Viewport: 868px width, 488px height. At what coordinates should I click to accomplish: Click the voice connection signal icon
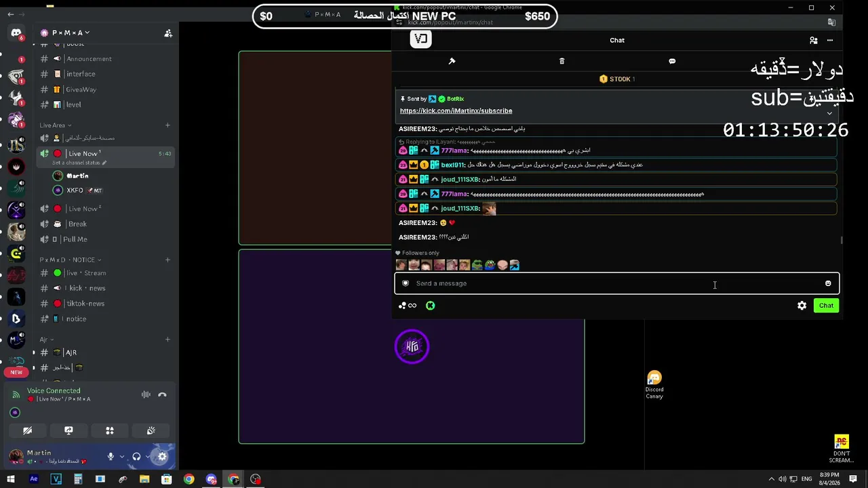point(16,394)
